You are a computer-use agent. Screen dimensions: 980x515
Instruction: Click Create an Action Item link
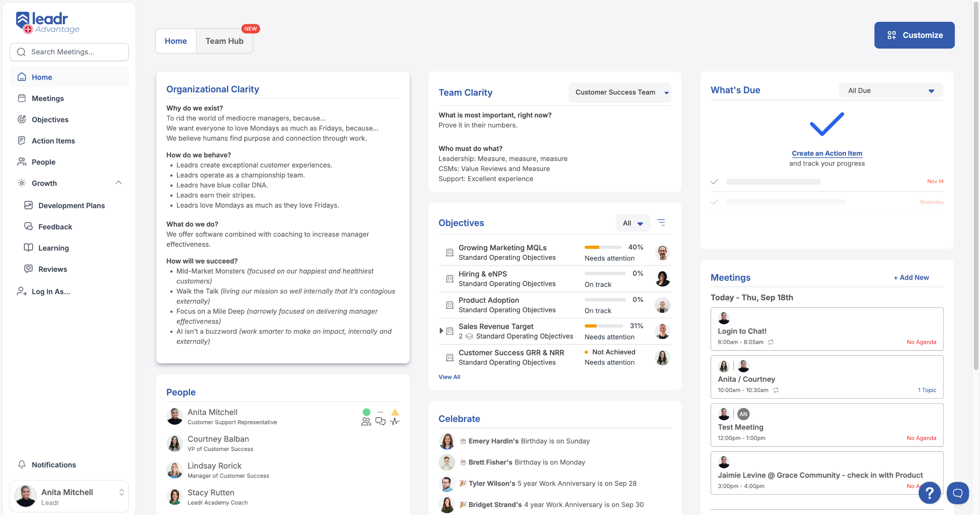click(x=827, y=153)
